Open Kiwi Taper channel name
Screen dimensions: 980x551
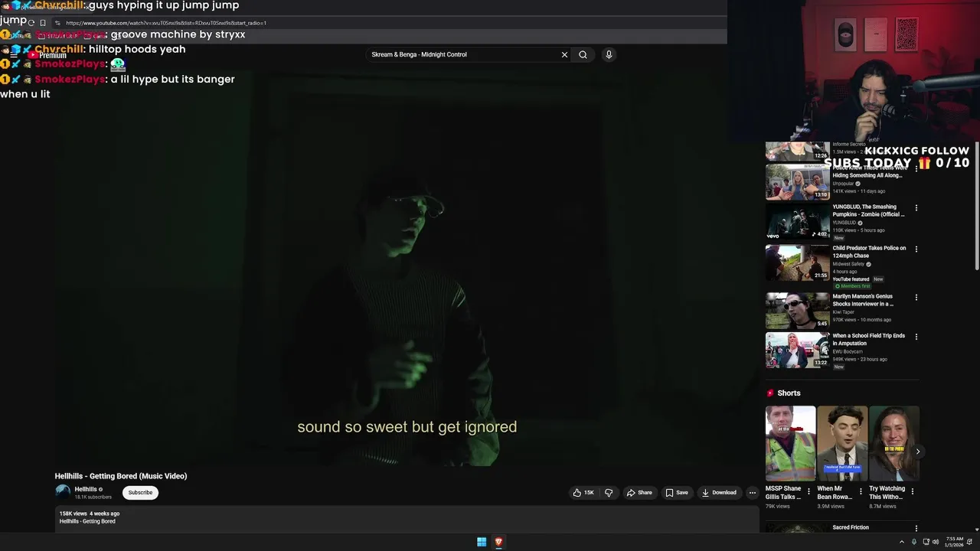[x=843, y=312]
